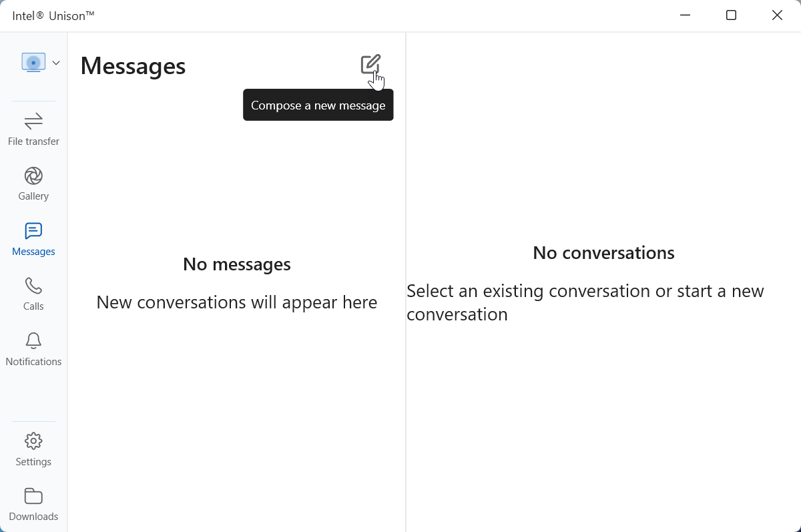Image resolution: width=801 pixels, height=532 pixels.
Task: Click the compose new message pencil icon
Action: tap(370, 65)
